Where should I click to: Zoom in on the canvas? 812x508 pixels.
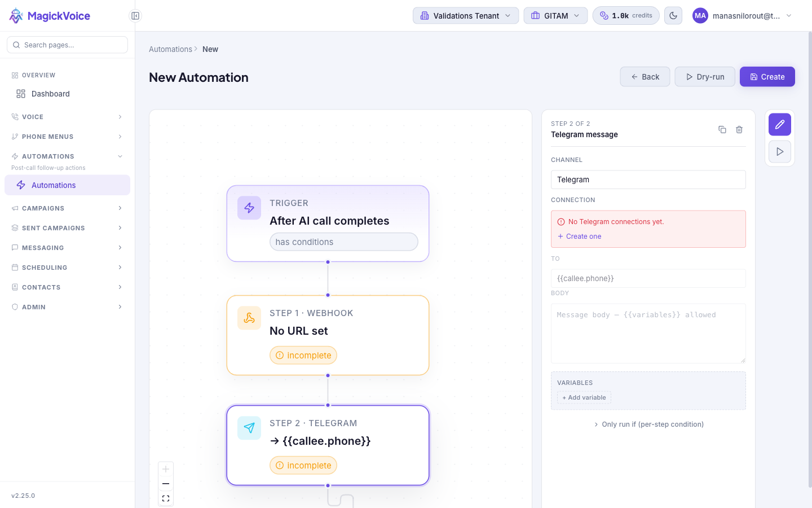pos(166,469)
